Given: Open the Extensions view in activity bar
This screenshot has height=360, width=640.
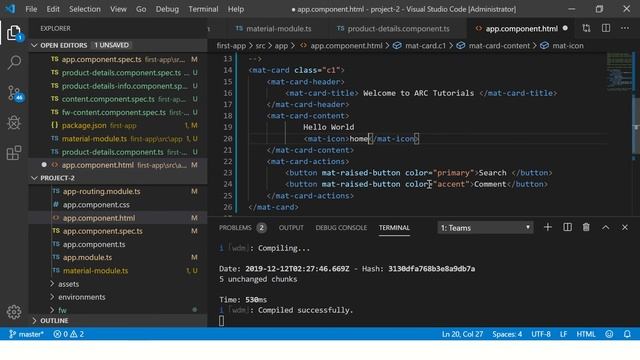Looking at the screenshot, I should [14, 153].
